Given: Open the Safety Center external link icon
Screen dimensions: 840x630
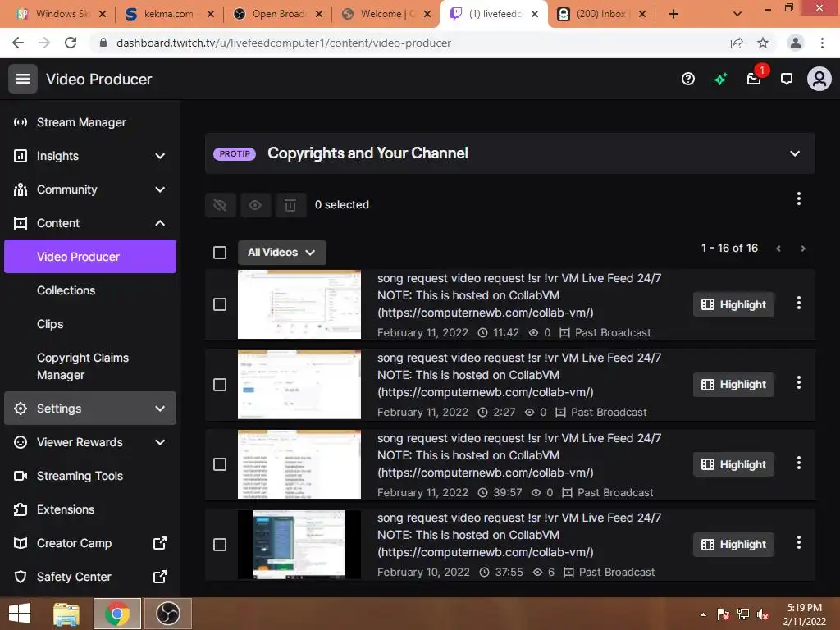Looking at the screenshot, I should (x=160, y=577).
